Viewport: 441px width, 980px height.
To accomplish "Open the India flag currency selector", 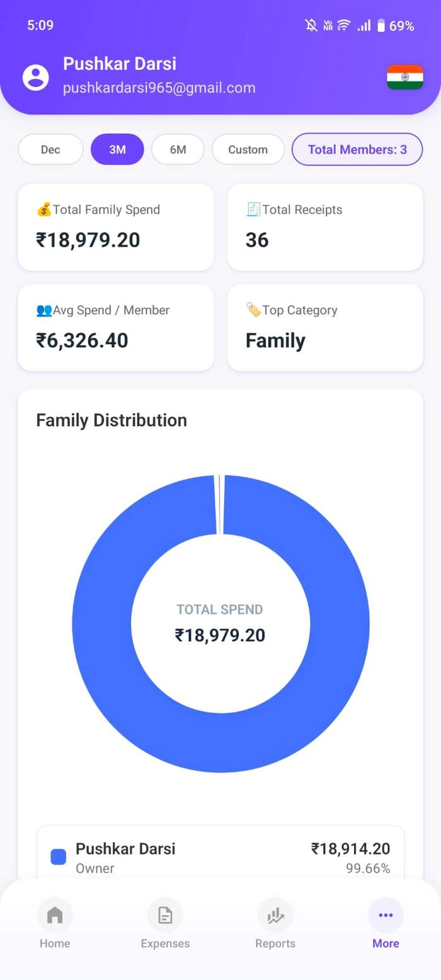I will point(405,77).
